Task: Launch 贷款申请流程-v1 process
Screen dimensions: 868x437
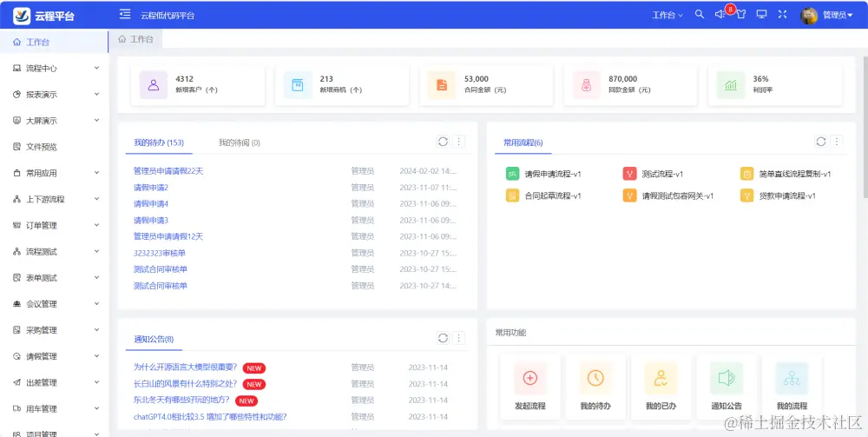Action: (x=778, y=195)
